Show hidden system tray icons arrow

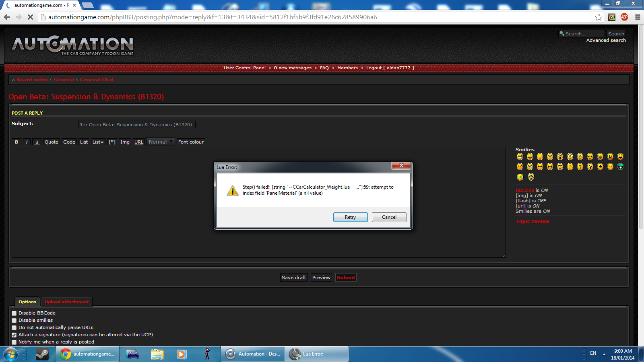[x=604, y=354]
